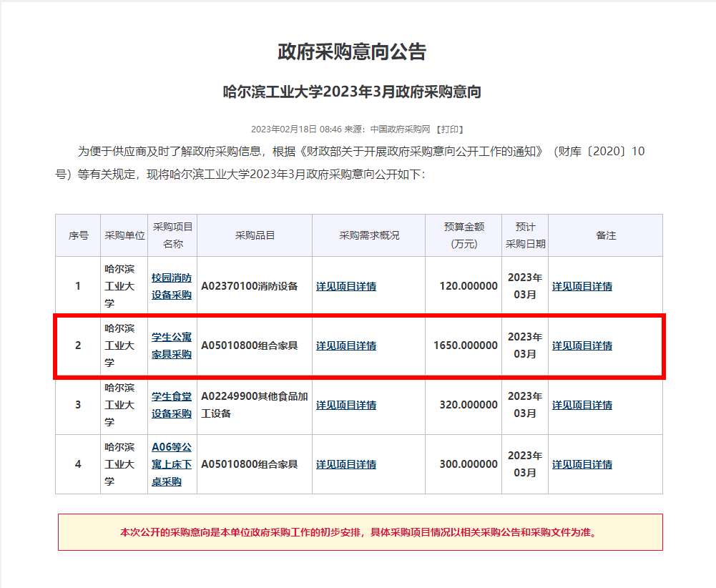Click the red 本次公开的采购意向 disclaimer notice
Viewport: 716px width, 588px height.
pyautogui.click(x=361, y=532)
